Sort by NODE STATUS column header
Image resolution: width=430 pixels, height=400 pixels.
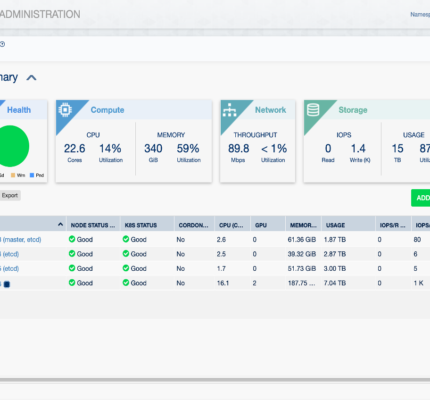pos(93,225)
